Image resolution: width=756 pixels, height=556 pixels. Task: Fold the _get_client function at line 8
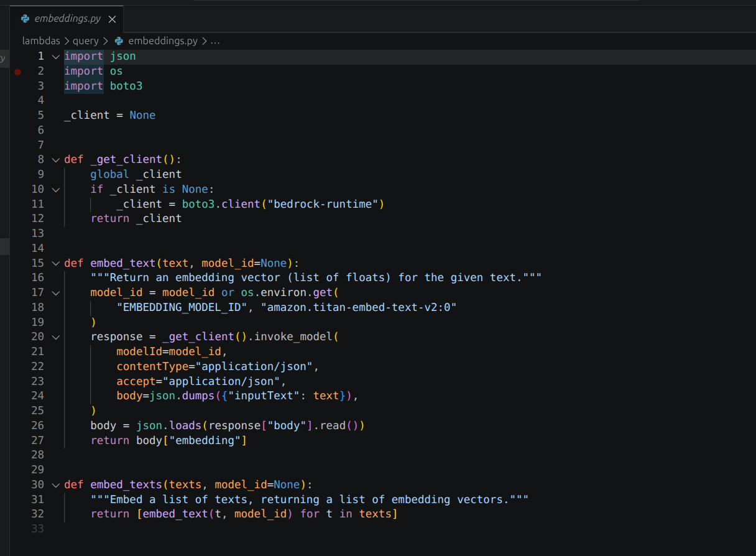[x=56, y=160]
